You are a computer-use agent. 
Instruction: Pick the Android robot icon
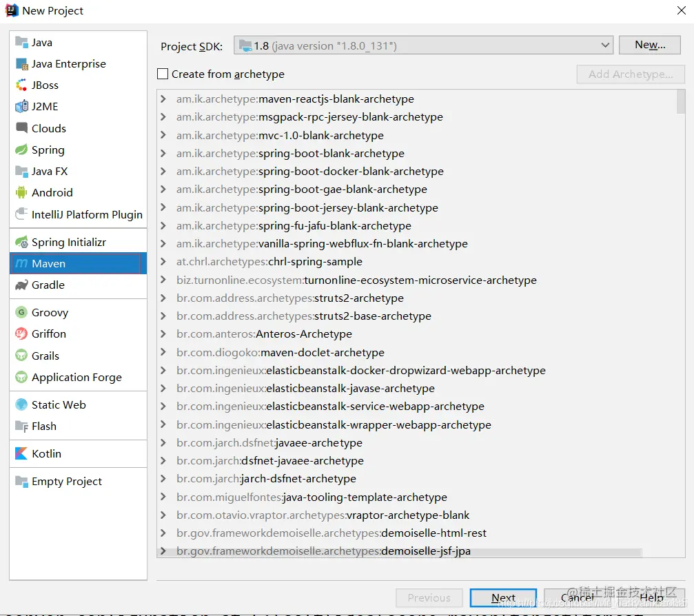(21, 192)
